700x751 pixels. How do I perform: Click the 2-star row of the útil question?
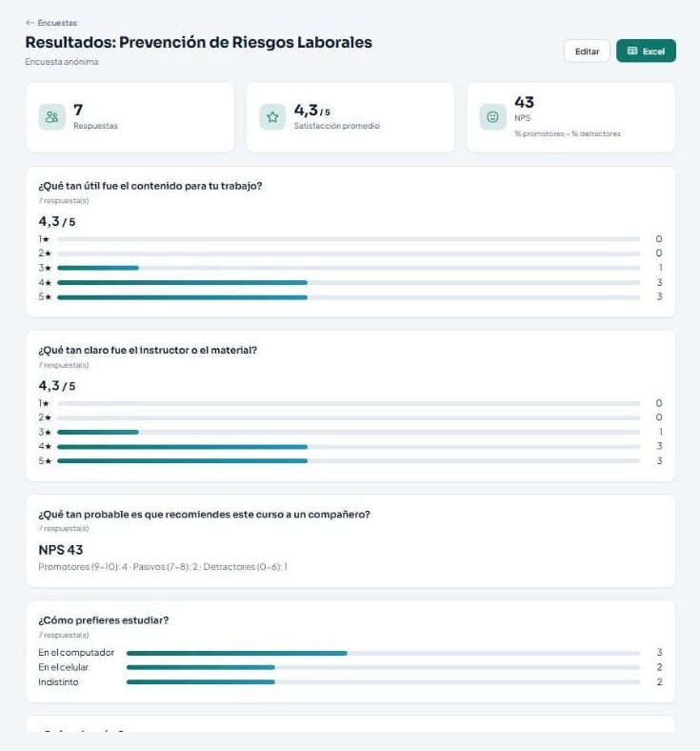pyautogui.click(x=350, y=253)
